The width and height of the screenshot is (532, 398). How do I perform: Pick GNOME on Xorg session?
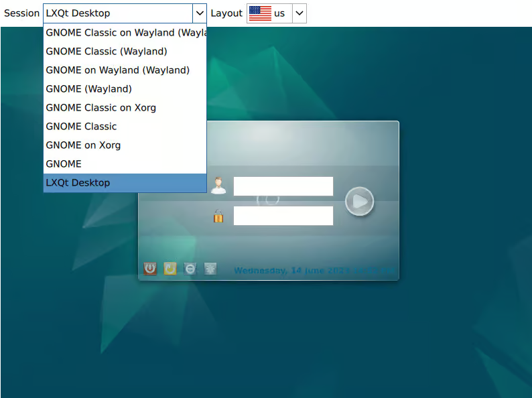(x=125, y=145)
